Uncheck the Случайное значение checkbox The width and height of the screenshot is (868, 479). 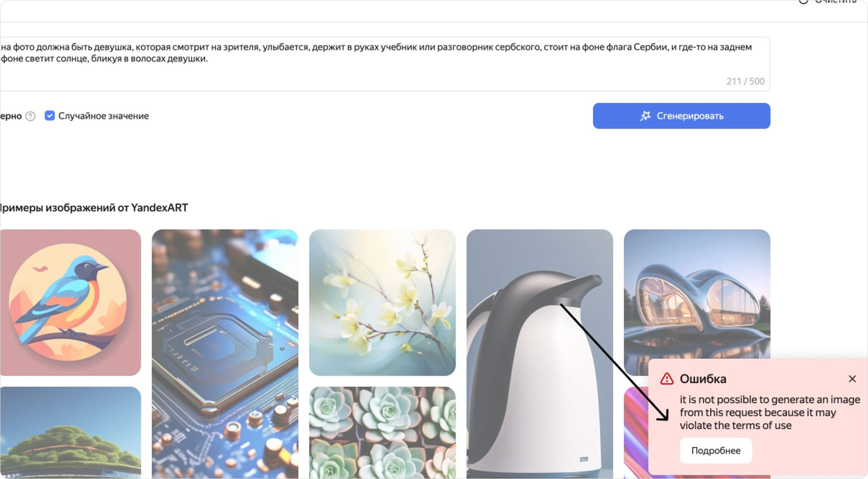pos(49,116)
